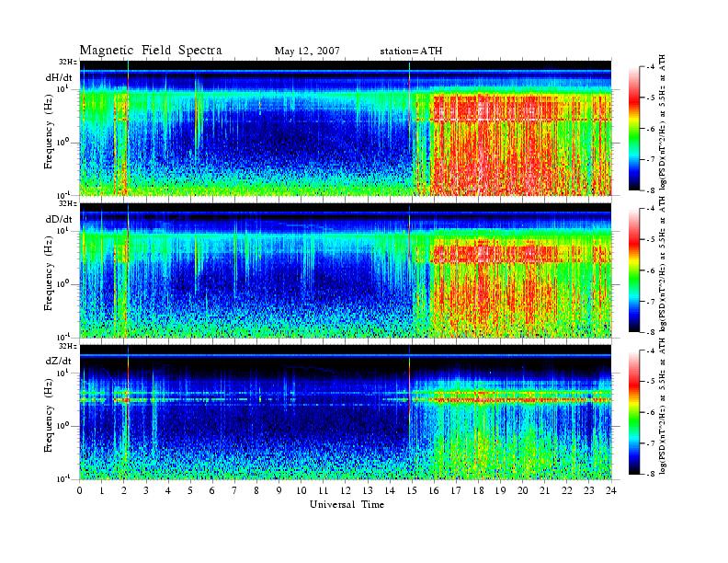Select the 'dD/dt' panel label
Screen dimensions: 728x563
[59, 219]
